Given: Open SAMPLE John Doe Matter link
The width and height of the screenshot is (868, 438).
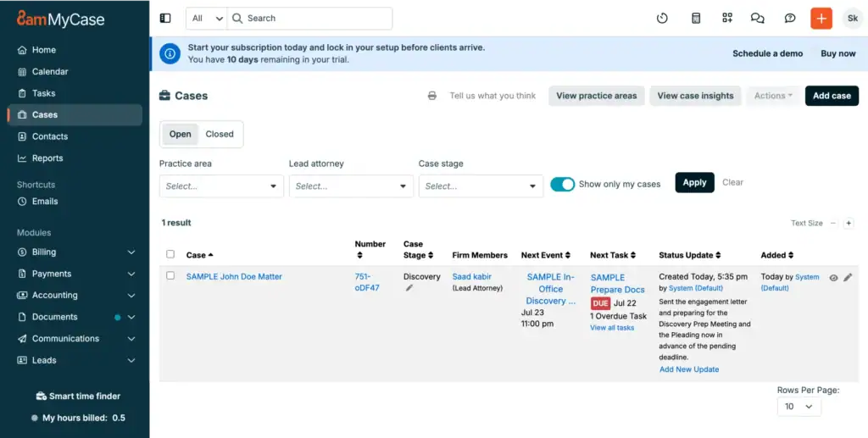Looking at the screenshot, I should click(234, 276).
